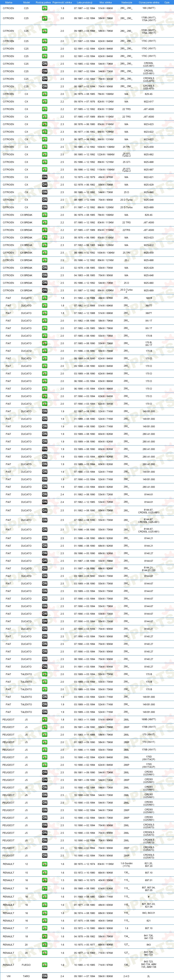
Task: Click production years '09.1986 - 05.1990'
Action: click(x=85, y=554)
